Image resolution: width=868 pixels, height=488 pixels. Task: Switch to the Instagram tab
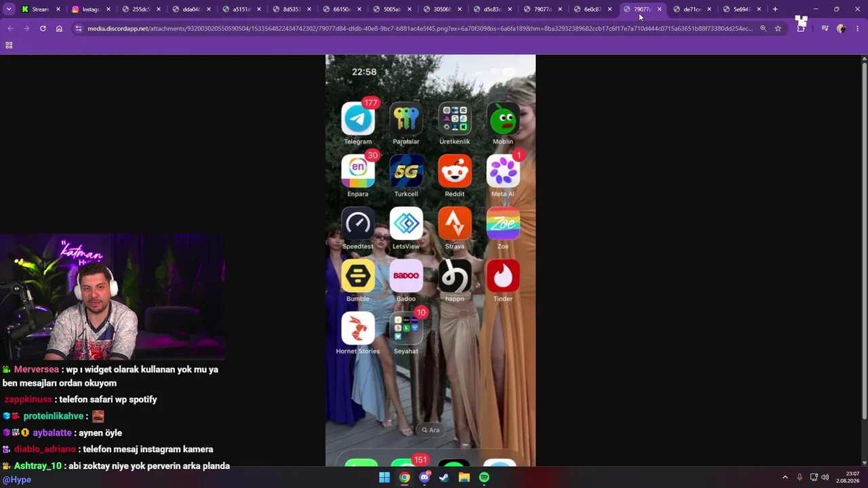[90, 9]
